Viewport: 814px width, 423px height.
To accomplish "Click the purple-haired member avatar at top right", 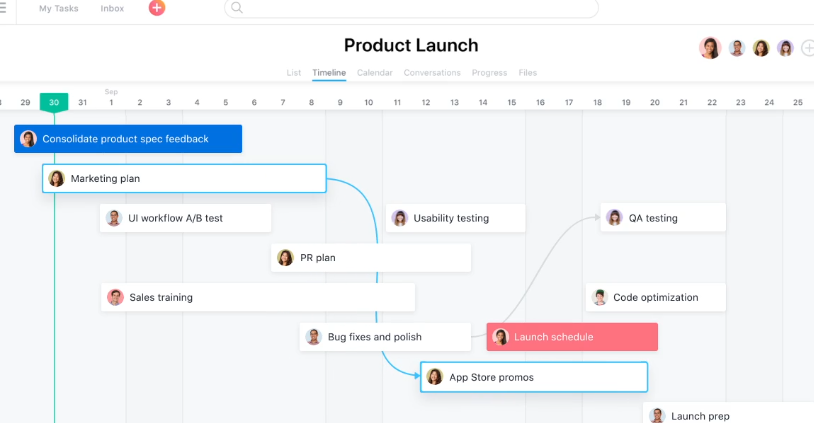I will (x=785, y=48).
